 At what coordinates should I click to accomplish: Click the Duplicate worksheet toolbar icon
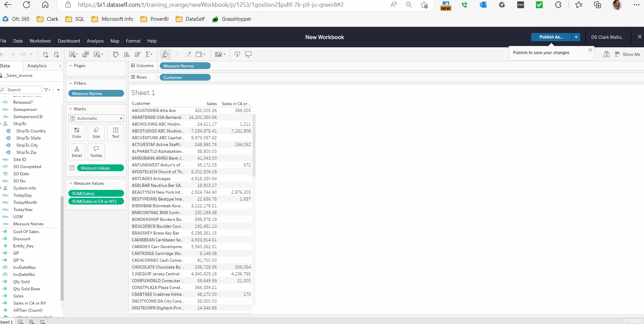coord(86,54)
